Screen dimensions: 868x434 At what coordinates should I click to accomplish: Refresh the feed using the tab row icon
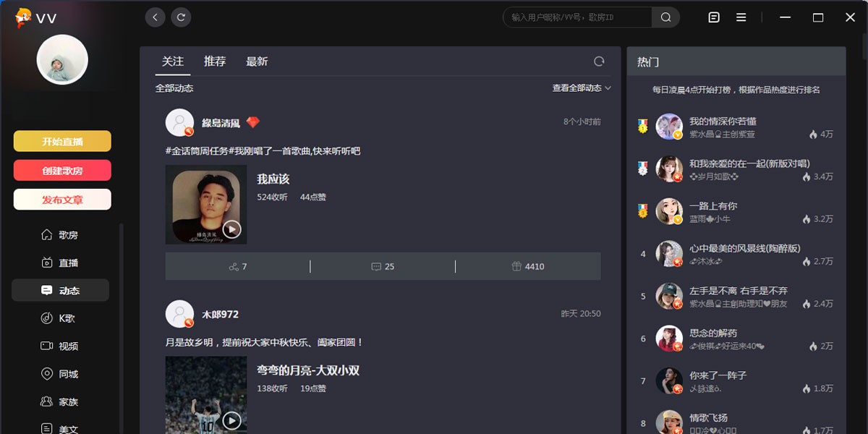pyautogui.click(x=598, y=61)
